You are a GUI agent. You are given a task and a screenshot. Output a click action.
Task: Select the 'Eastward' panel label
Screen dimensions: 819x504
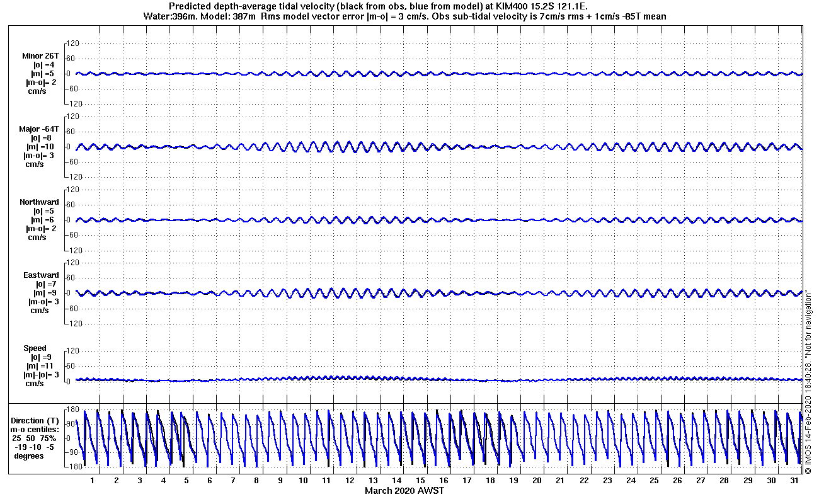coord(41,275)
